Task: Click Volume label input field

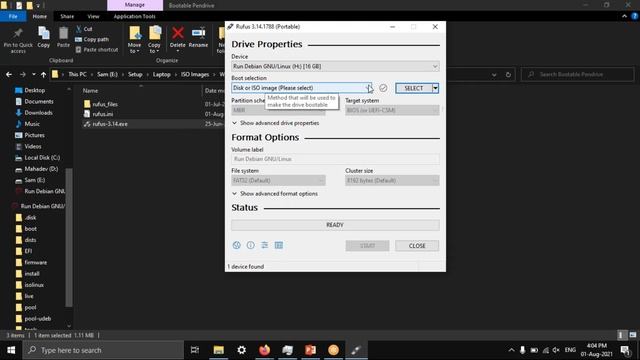Action: click(335, 159)
